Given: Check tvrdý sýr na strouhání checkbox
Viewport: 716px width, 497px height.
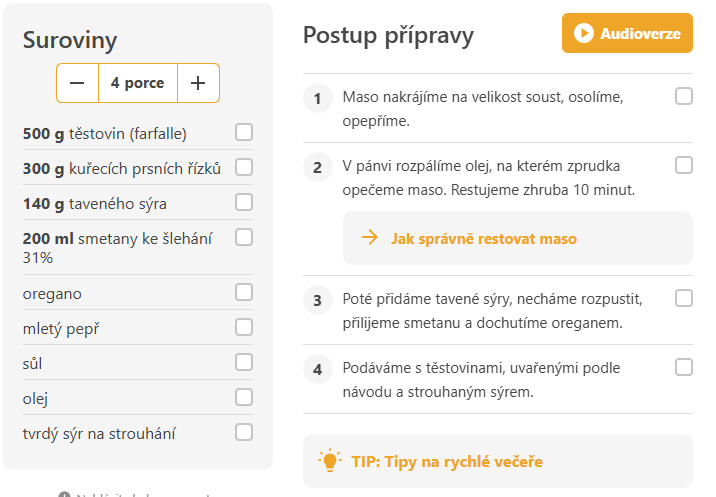Looking at the screenshot, I should (244, 432).
